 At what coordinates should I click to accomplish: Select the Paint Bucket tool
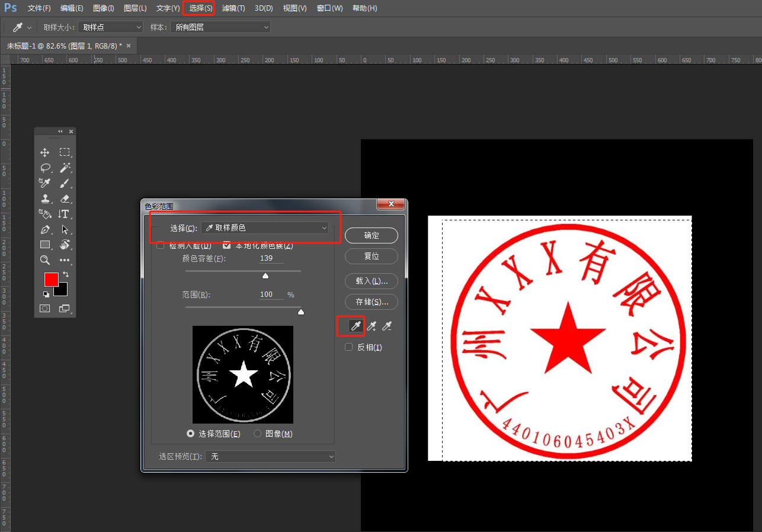pyautogui.click(x=45, y=214)
